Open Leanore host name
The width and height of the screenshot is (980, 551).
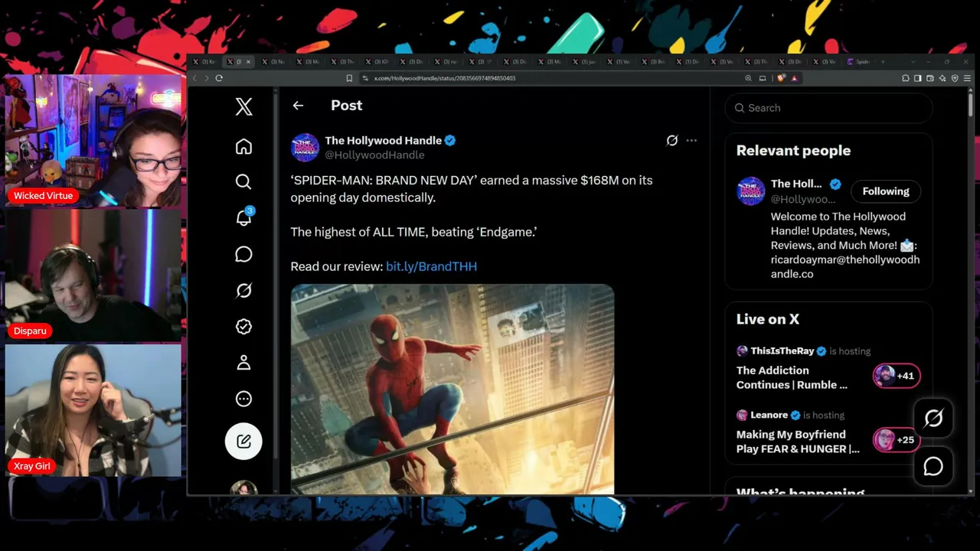[769, 415]
